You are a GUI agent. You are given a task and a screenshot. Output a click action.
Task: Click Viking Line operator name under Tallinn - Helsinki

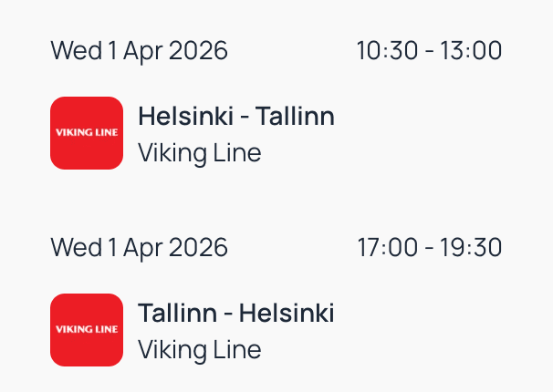[x=199, y=350]
